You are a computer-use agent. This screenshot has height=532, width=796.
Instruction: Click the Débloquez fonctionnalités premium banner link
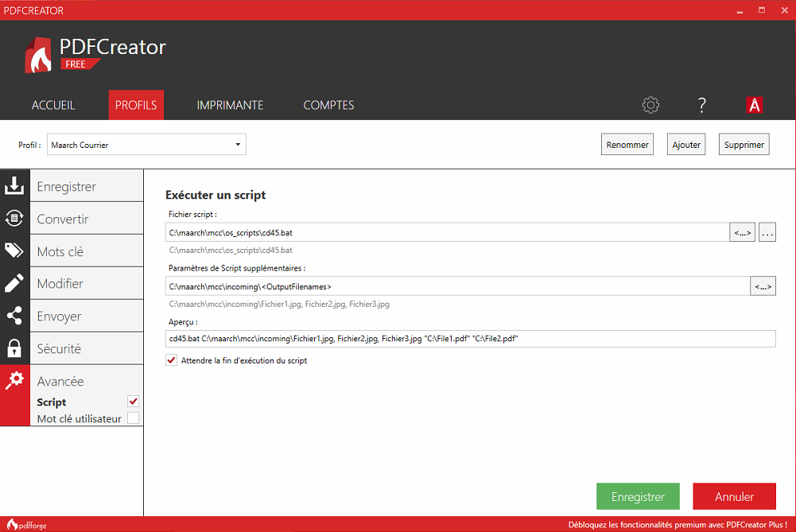pyautogui.click(x=678, y=525)
